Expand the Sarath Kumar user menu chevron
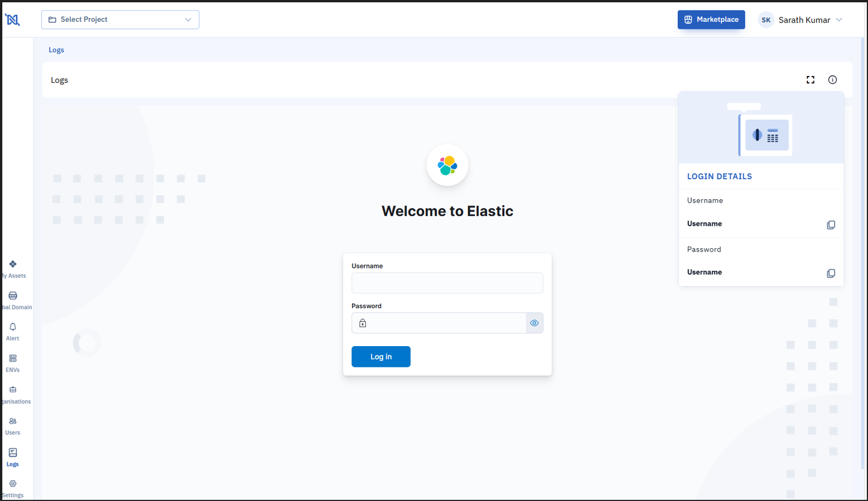Screen dimensions: 868x501 point(839,20)
